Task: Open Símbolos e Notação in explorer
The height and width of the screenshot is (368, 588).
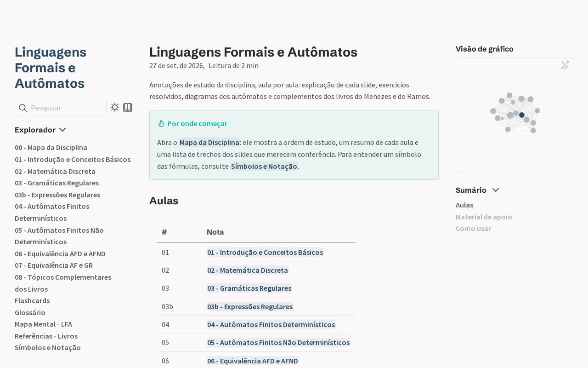Action: click(48, 348)
